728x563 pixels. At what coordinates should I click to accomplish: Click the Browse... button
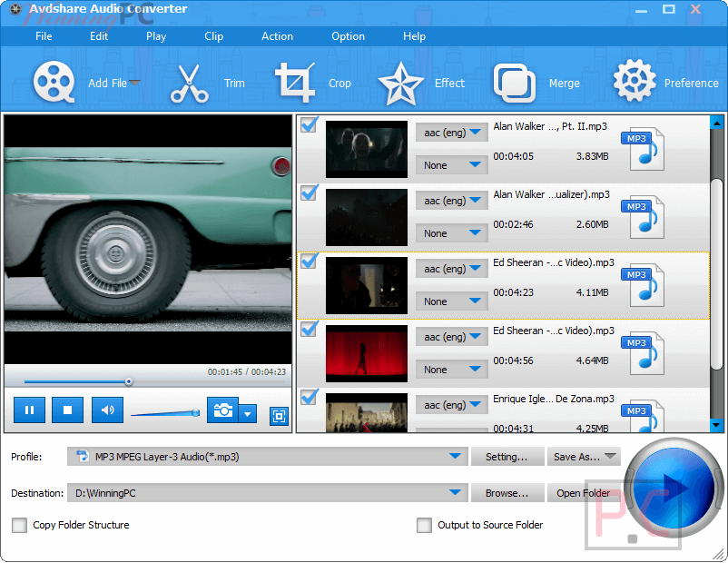click(507, 493)
